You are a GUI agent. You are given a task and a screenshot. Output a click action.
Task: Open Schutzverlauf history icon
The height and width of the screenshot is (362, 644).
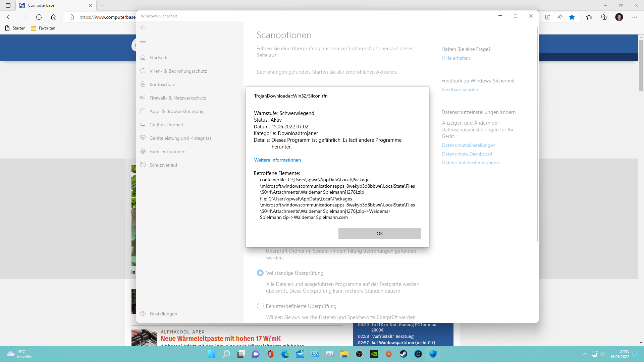tap(143, 165)
